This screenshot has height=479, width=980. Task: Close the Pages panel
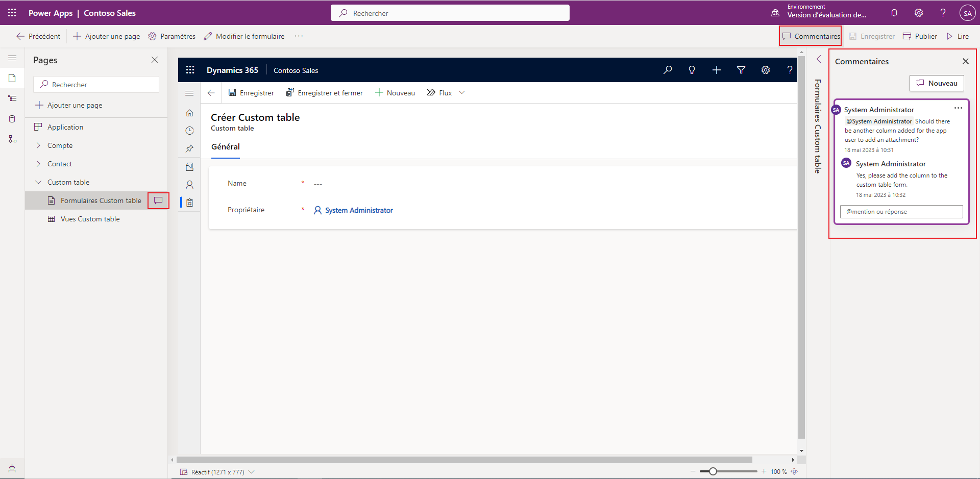pos(155,60)
